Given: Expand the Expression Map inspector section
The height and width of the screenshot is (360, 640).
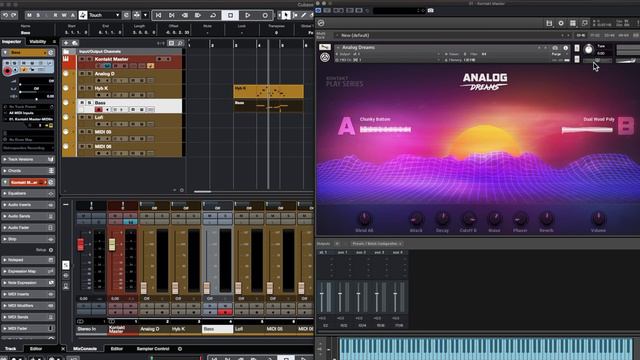Looking at the screenshot, I should click(28, 271).
